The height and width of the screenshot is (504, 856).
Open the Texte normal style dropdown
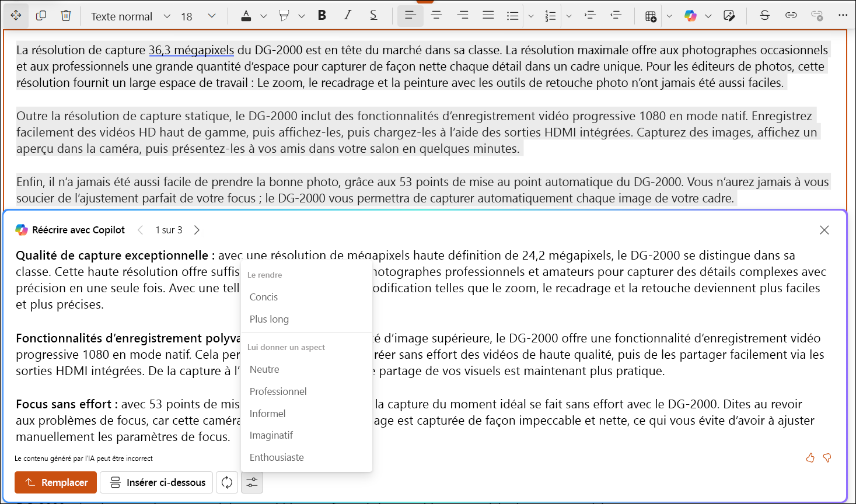pos(131,16)
